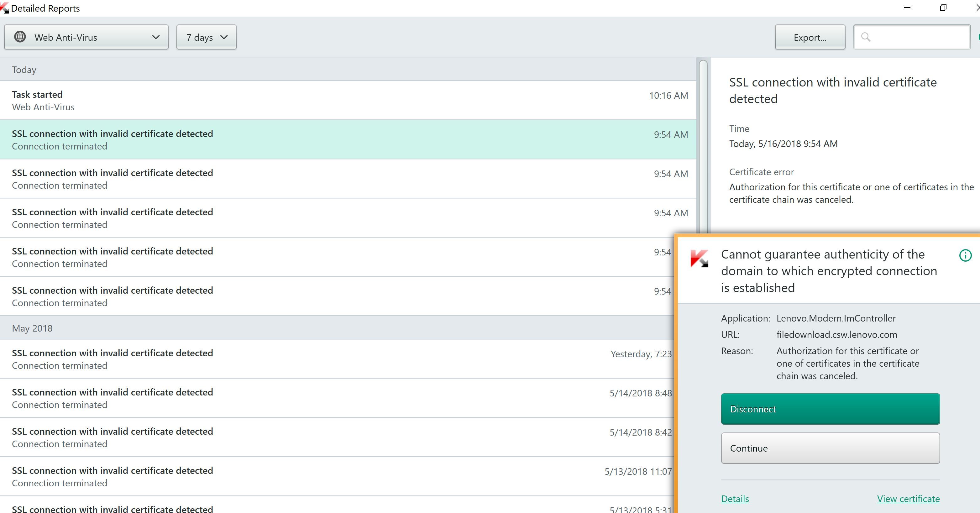Screen dimensions: 980x513
Task: Select the 5/13/2018 5:31 SSL event
Action: 337,505
